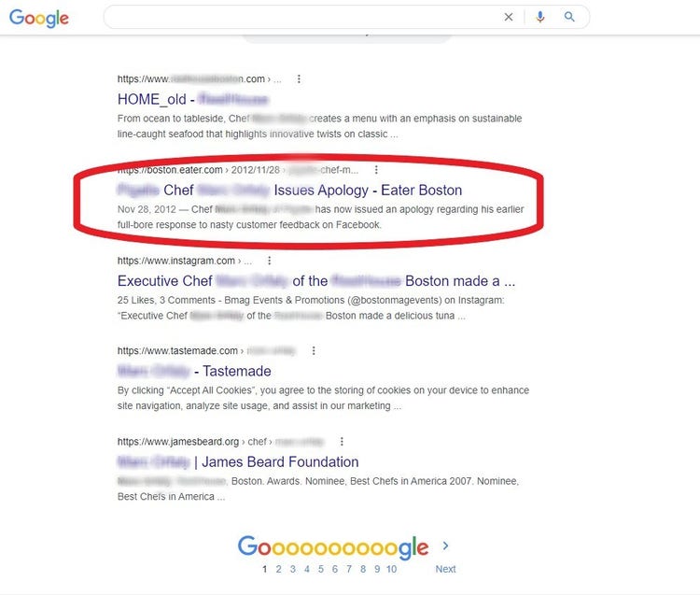The width and height of the screenshot is (700, 595).
Task: Open the Issues Apology - Eater Boston result
Action: [x=289, y=191]
